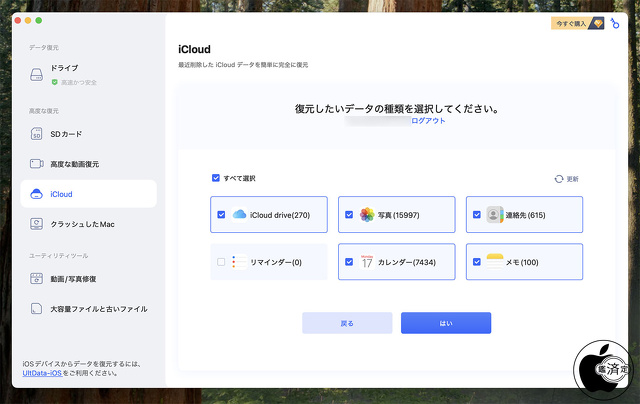Screen dimensions: 640x404
Task: Click the iCloud page heading
Action: click(194, 49)
